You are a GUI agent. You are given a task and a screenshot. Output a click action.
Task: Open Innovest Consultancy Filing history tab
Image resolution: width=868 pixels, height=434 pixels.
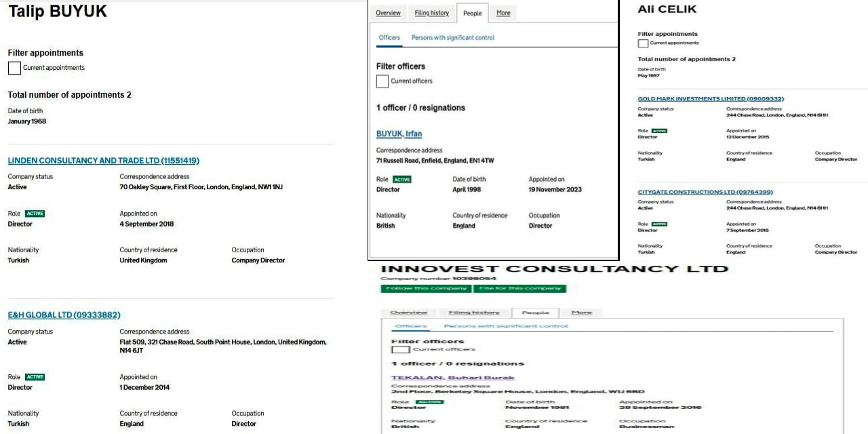(474, 313)
